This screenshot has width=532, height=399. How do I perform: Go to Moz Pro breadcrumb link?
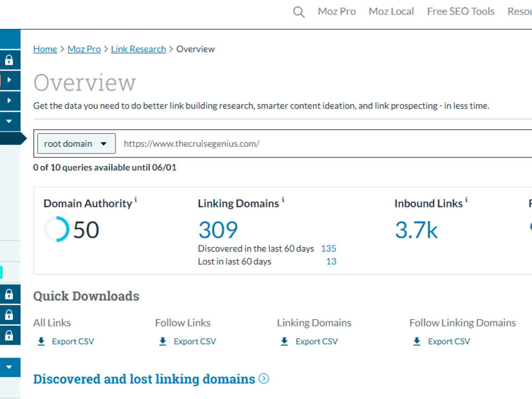[84, 49]
